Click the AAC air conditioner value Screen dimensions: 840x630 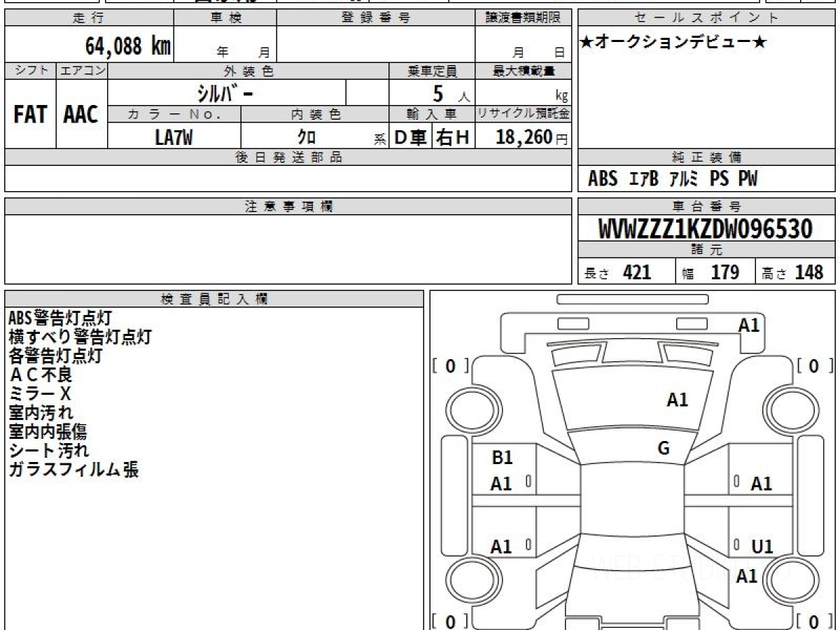pyautogui.click(x=81, y=115)
